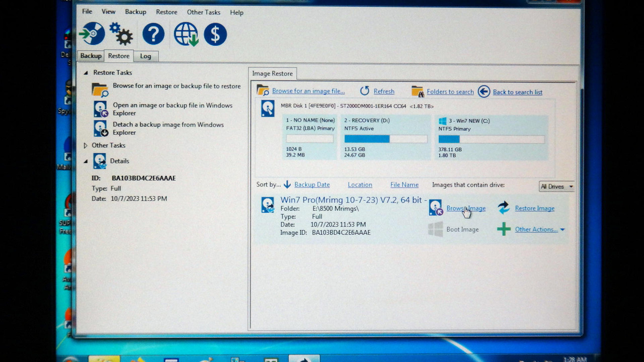Open settings via the gears toolbar icon
The width and height of the screenshot is (644, 362).
coord(121,34)
